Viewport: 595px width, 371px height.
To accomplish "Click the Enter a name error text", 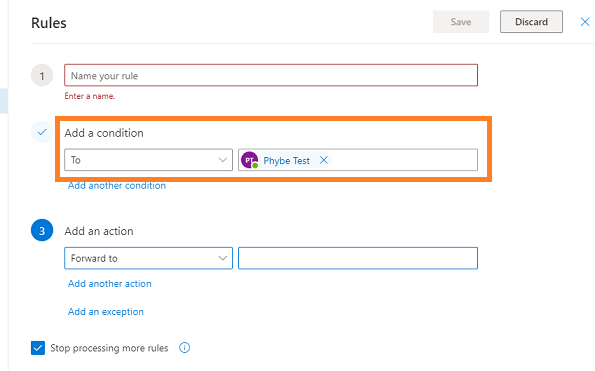I will click(90, 96).
